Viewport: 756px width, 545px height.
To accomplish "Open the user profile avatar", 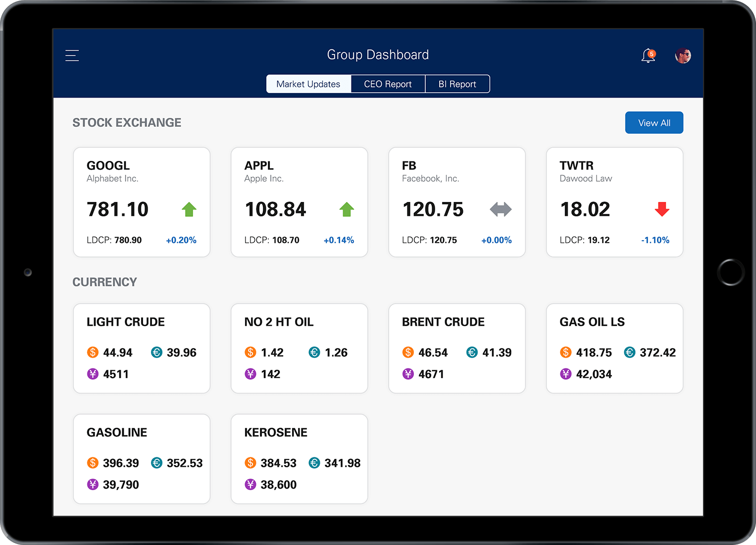I will coord(683,55).
